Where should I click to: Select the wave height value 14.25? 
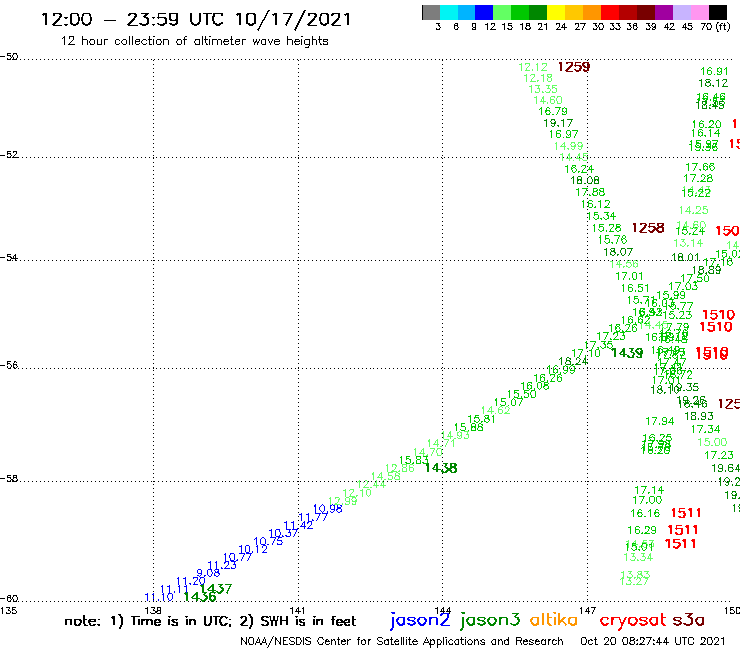pos(694,210)
